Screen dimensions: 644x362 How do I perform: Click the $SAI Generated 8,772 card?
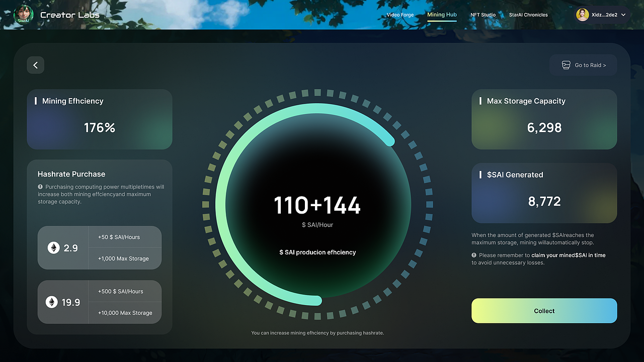point(544,193)
